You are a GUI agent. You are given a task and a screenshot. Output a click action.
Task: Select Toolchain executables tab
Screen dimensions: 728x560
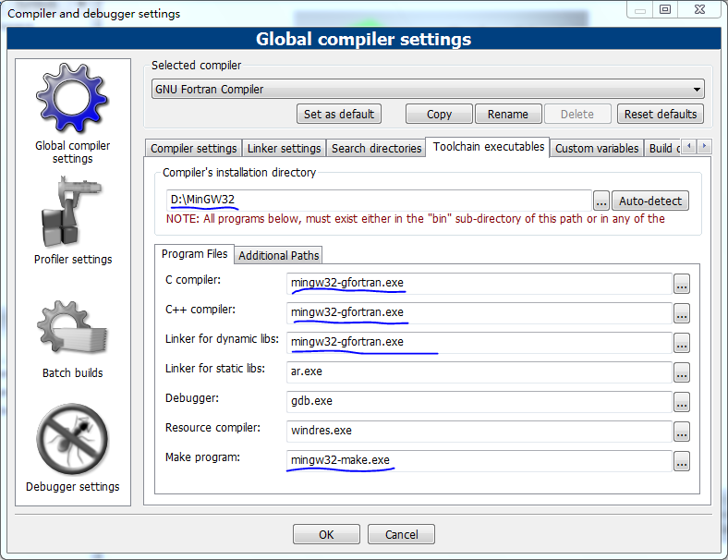tap(489, 147)
